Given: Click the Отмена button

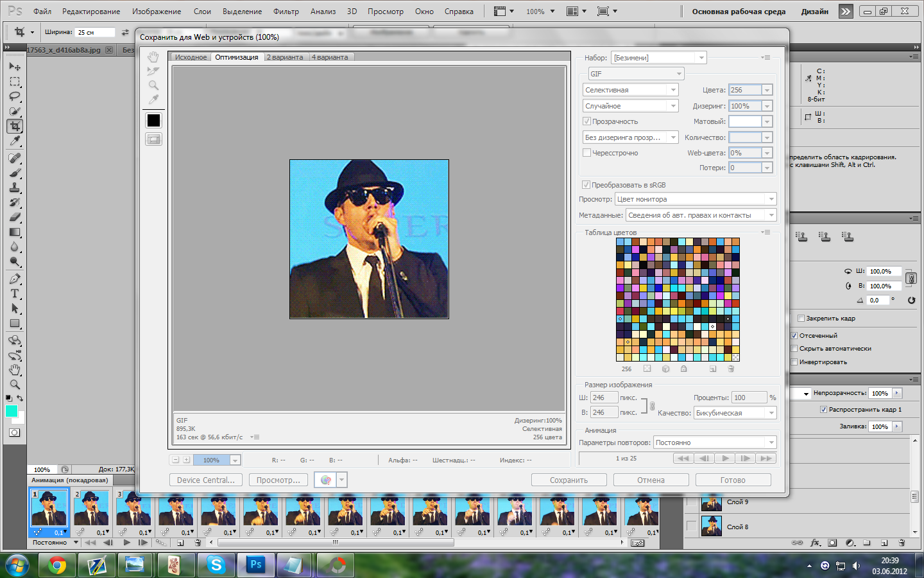Looking at the screenshot, I should (651, 480).
